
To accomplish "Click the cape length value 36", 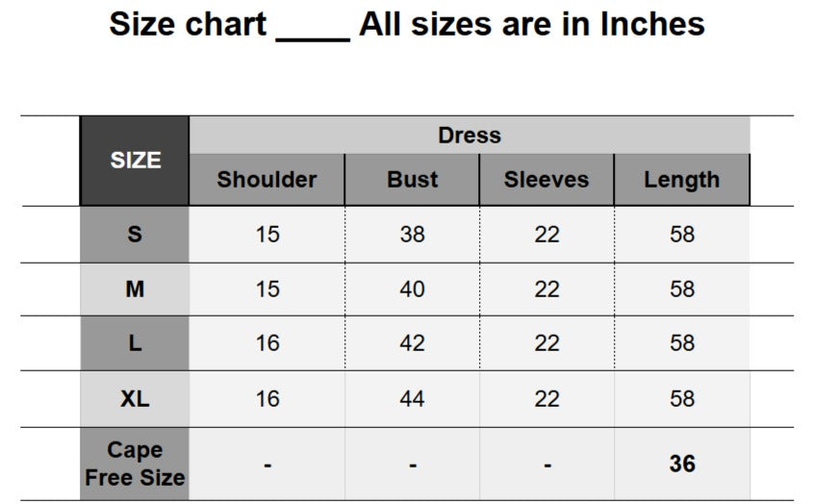I will point(682,464).
